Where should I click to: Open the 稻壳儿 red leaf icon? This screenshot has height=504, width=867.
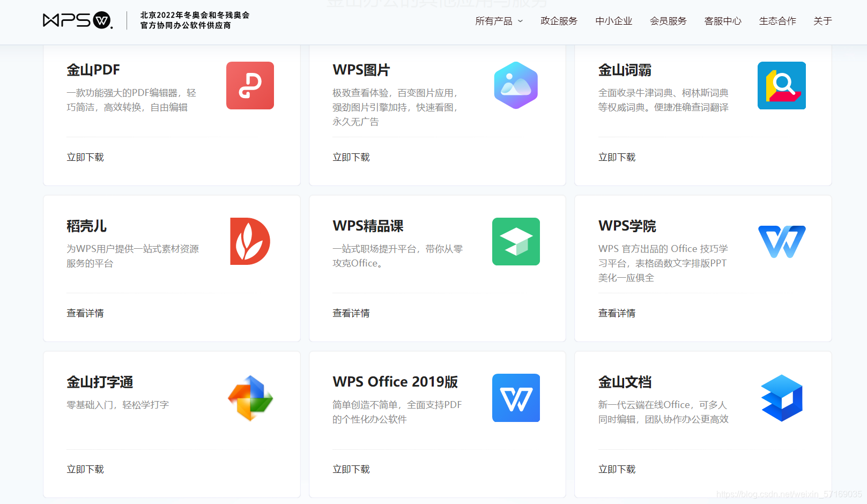click(250, 241)
